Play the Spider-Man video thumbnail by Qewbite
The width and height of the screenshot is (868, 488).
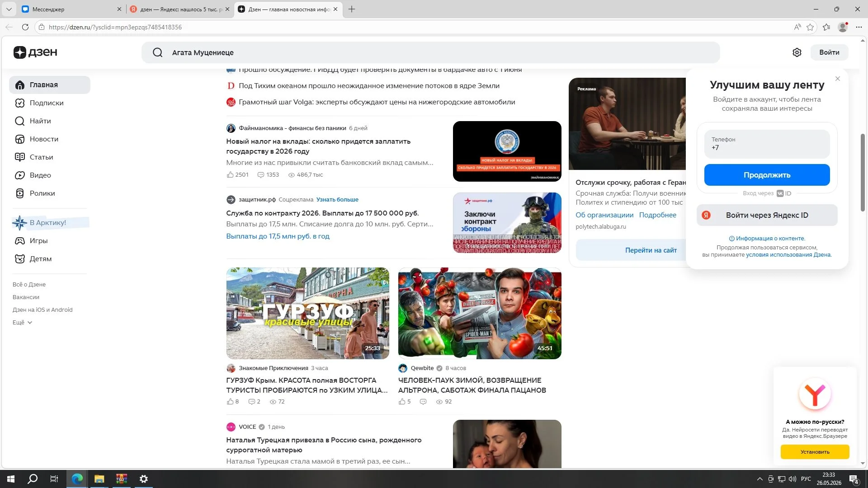[480, 314]
